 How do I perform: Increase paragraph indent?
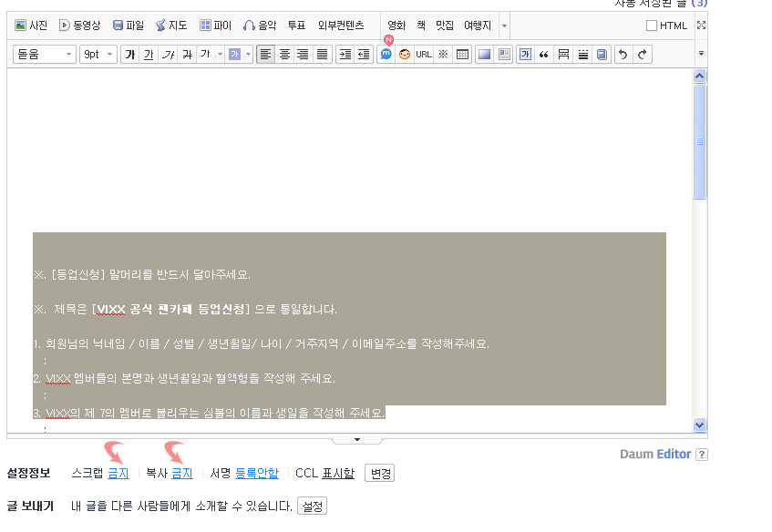(x=345, y=54)
